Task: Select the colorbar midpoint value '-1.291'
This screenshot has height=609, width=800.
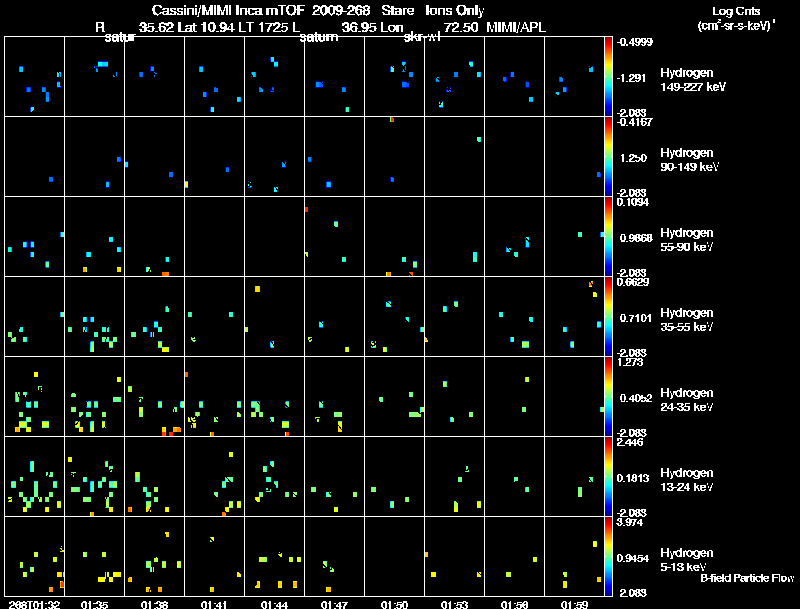Action: 632,78
